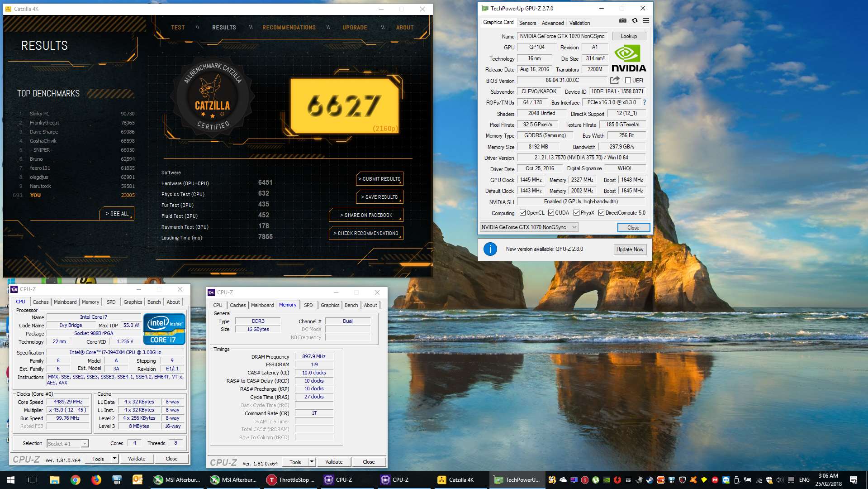This screenshot has height=489, width=868.
Task: Open Catzilla RECOMMENDATIONS menu
Action: point(289,28)
